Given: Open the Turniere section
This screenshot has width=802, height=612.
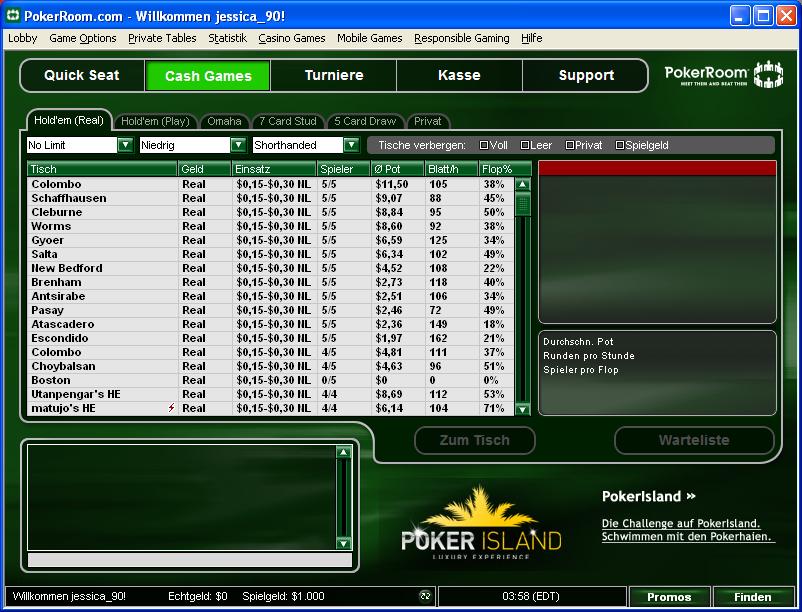Looking at the screenshot, I should (334, 75).
